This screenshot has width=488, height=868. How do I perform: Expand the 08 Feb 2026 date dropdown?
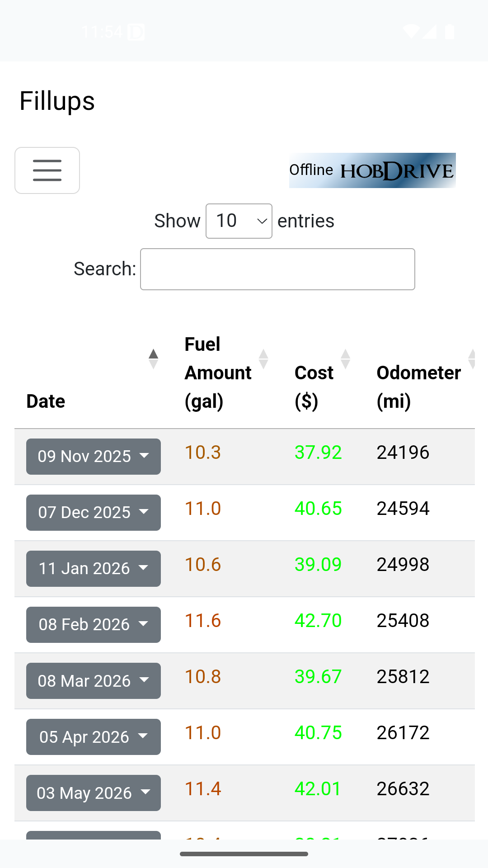(94, 625)
